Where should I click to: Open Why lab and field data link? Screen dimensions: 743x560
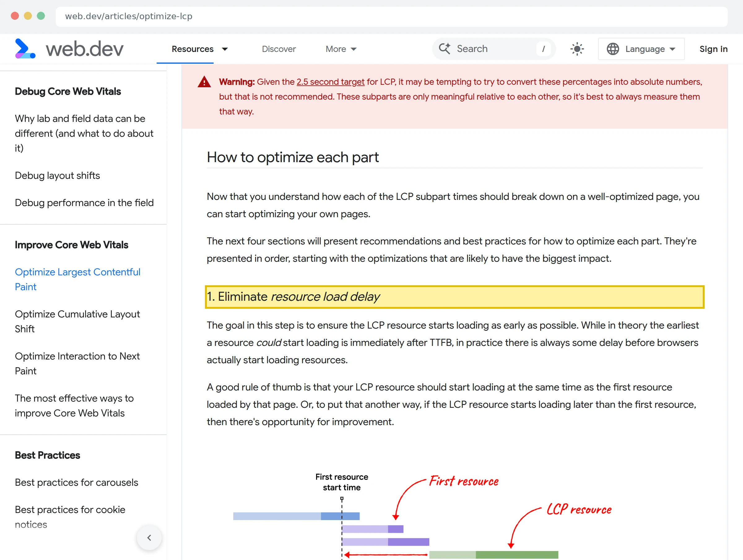point(84,133)
